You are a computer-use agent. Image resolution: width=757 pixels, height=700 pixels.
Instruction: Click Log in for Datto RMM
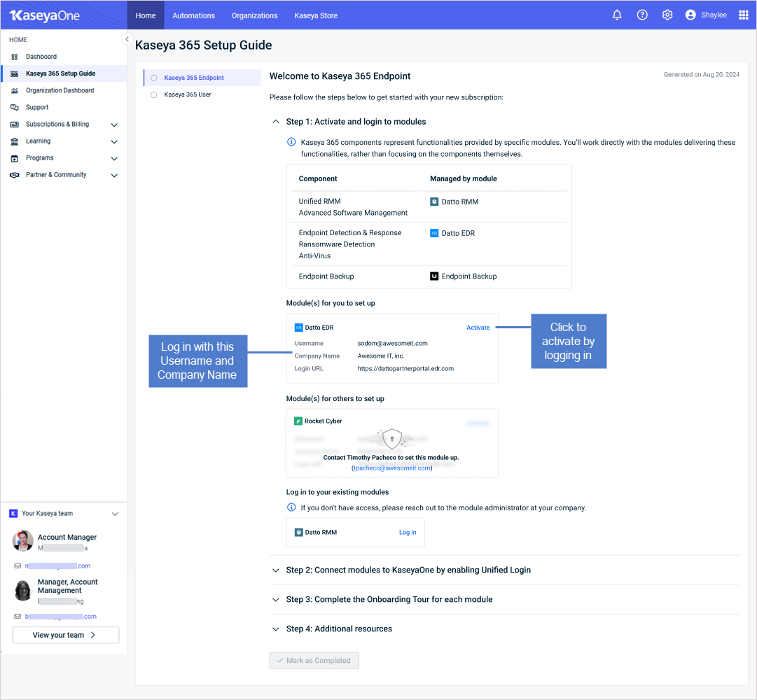click(408, 533)
